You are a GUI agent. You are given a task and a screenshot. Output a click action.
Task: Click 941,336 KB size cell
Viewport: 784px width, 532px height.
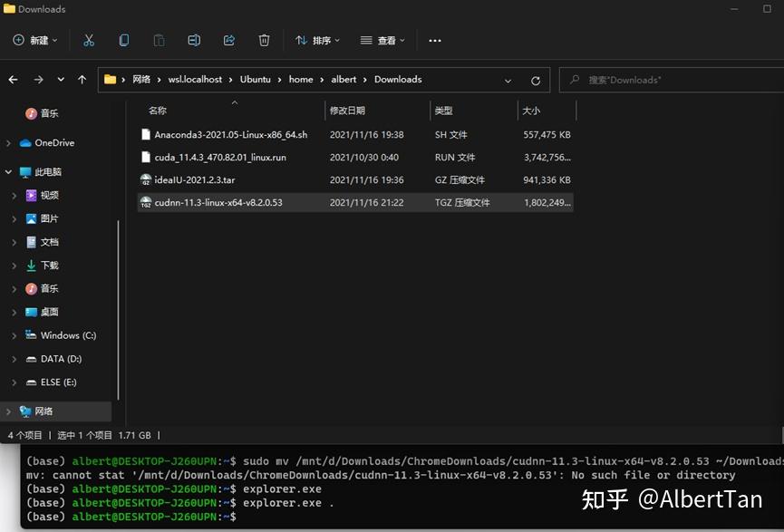pyautogui.click(x=547, y=179)
